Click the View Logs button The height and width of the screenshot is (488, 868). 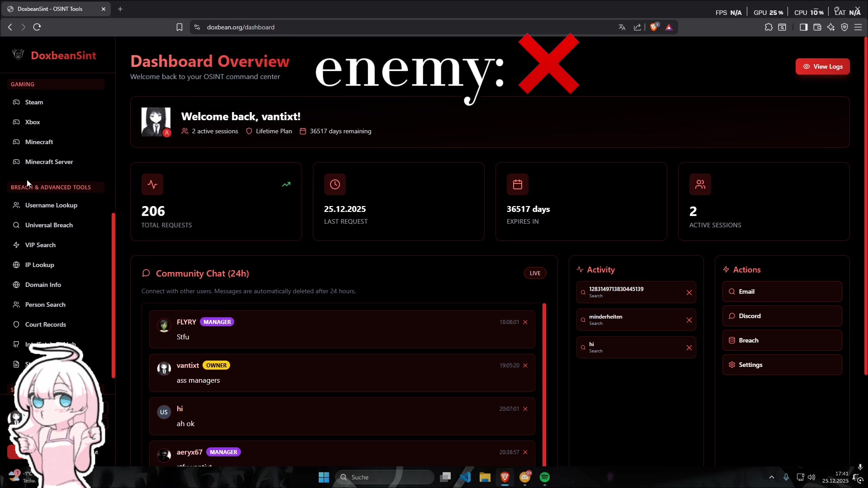[822, 66]
